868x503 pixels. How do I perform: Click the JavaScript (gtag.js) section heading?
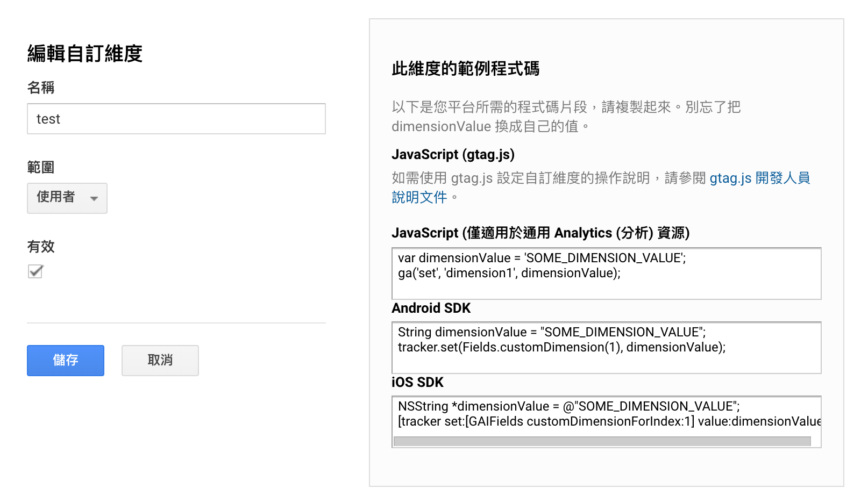coord(453,155)
